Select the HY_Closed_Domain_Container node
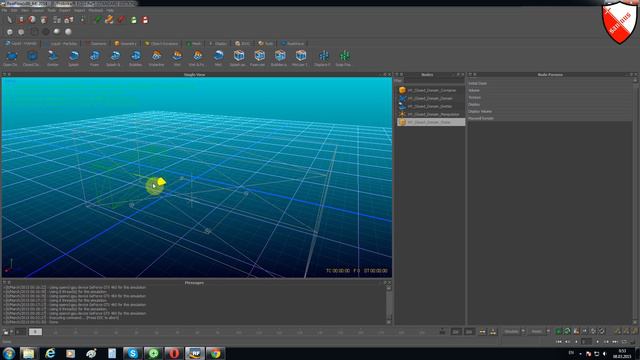640x360 pixels. [431, 90]
